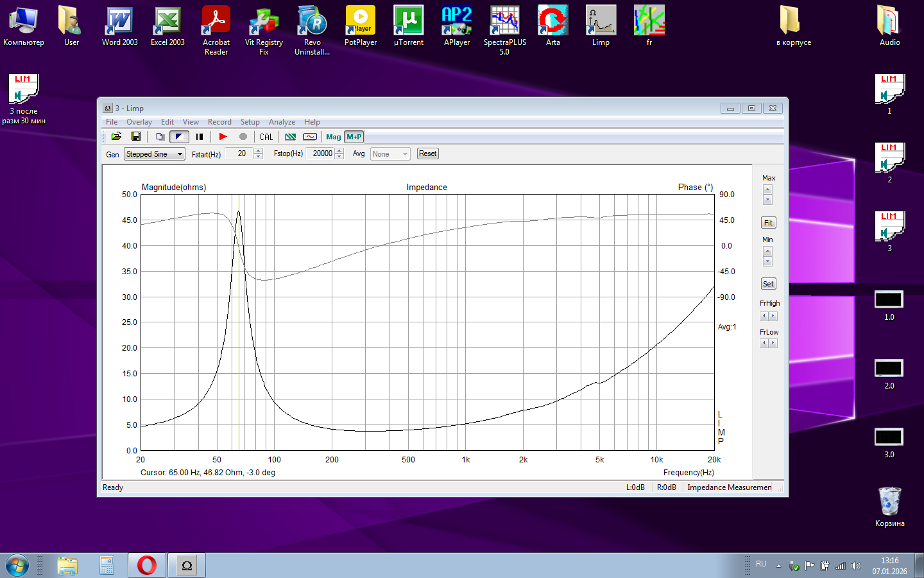Click the save floppy disk icon

[136, 137]
